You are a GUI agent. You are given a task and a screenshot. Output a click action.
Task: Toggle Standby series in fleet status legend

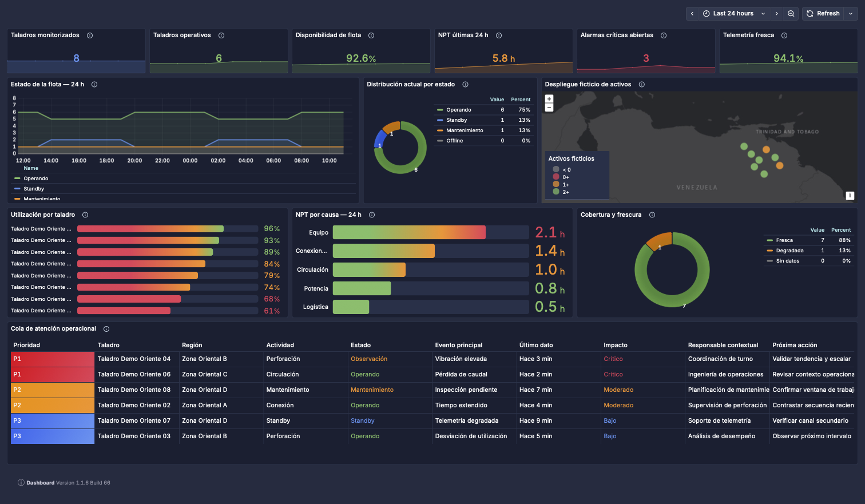point(33,189)
